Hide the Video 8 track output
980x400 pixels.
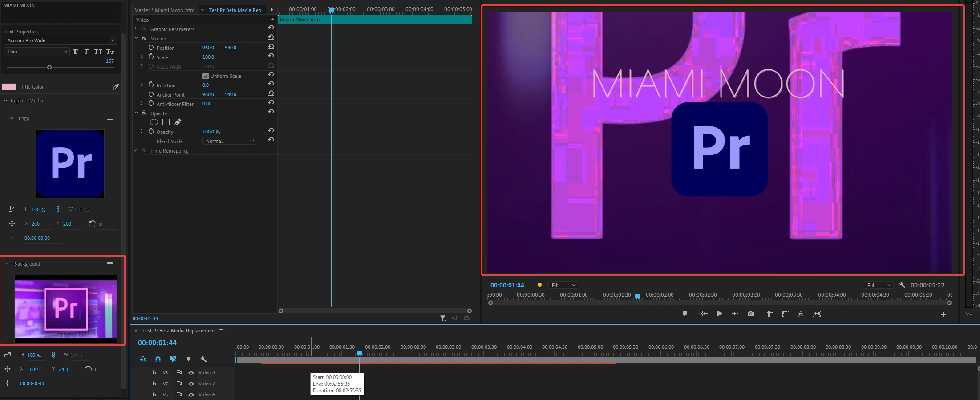pyautogui.click(x=191, y=372)
